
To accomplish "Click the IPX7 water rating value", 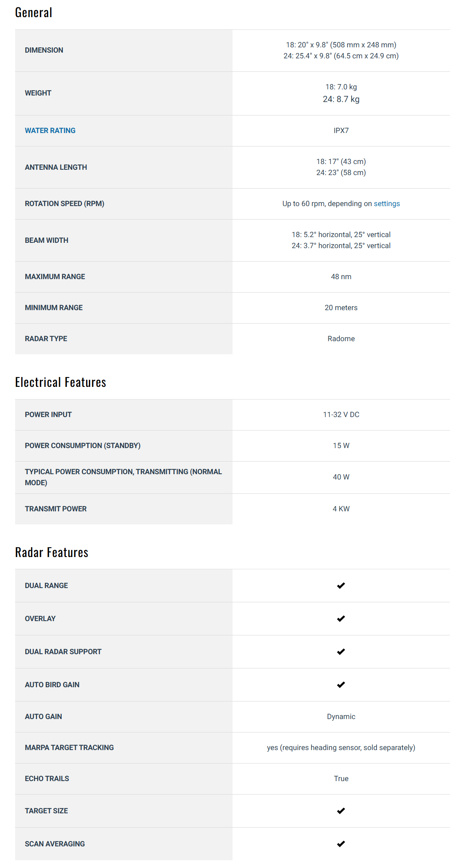I will click(x=341, y=131).
